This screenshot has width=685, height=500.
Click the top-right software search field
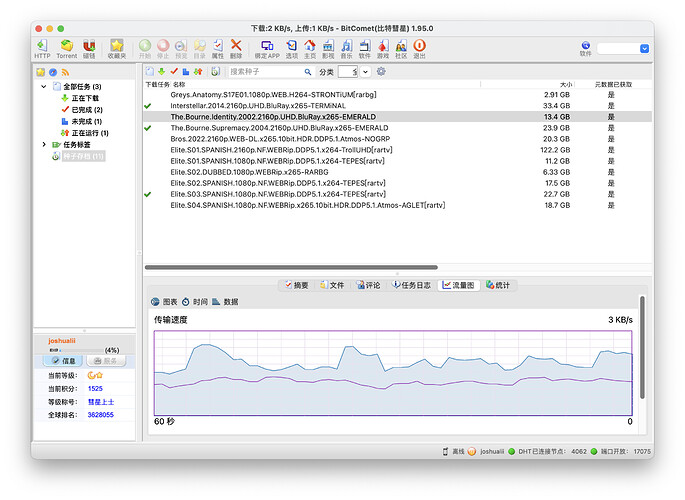618,48
